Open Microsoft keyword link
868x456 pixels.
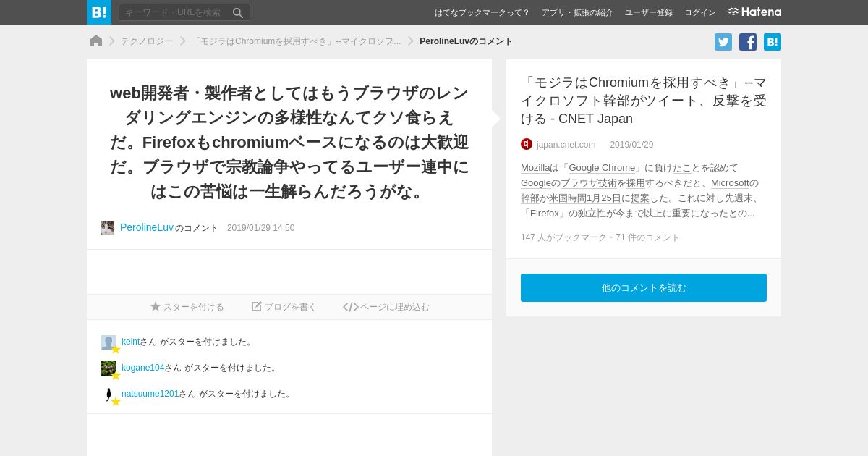click(x=730, y=183)
